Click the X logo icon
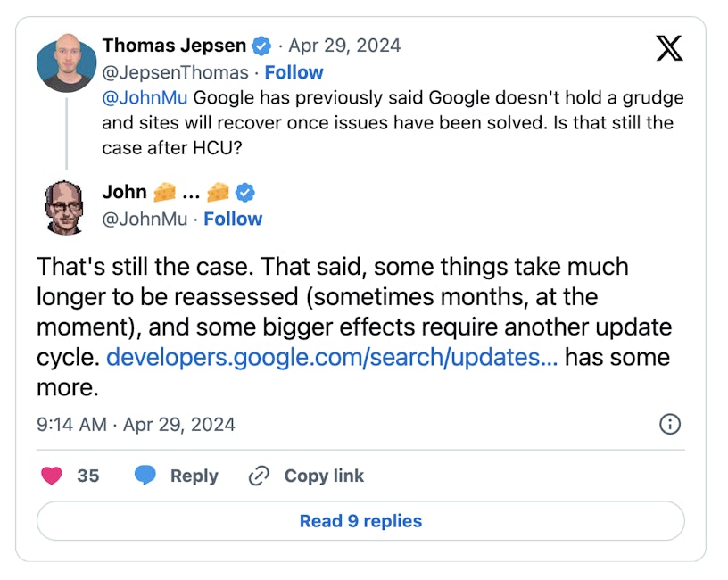The width and height of the screenshot is (728, 580). click(x=669, y=48)
